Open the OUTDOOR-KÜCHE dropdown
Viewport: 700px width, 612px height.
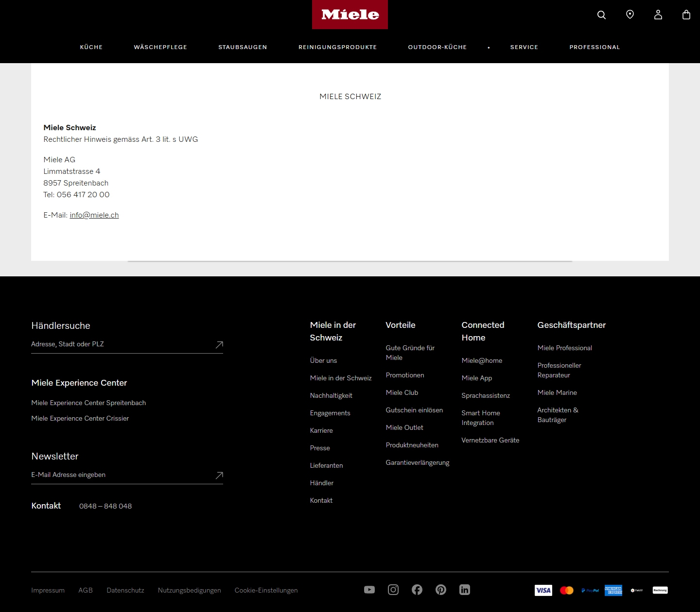(437, 47)
